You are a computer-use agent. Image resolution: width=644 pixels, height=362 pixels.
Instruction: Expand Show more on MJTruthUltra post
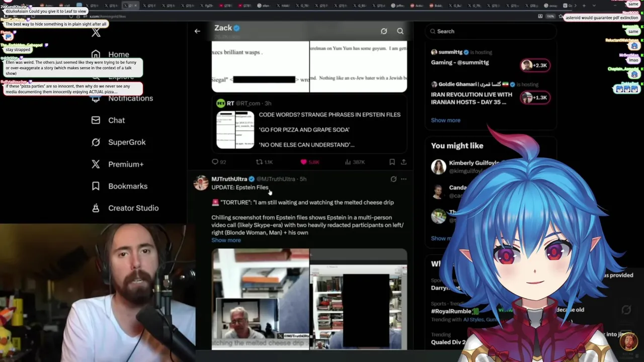(x=226, y=240)
